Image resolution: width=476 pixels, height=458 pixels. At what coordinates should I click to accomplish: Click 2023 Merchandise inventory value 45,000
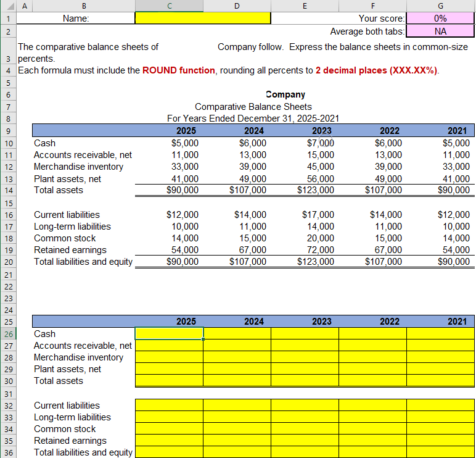[320, 167]
